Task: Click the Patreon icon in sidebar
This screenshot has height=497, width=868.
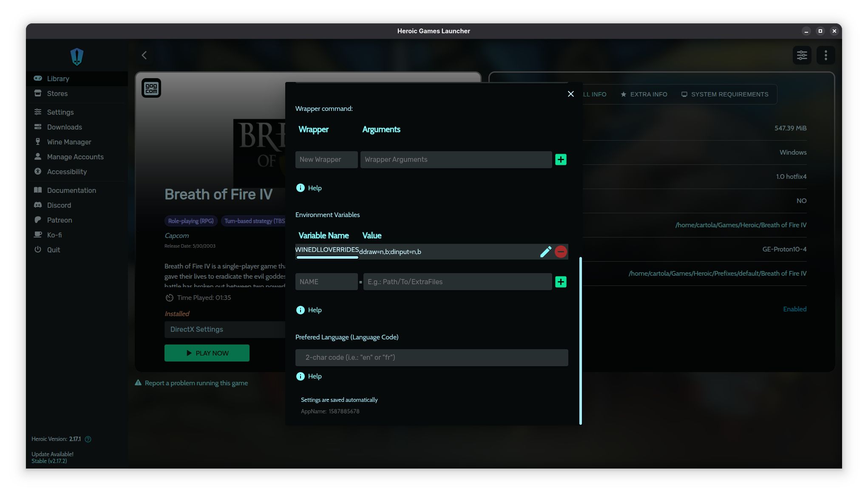Action: pyautogui.click(x=38, y=220)
